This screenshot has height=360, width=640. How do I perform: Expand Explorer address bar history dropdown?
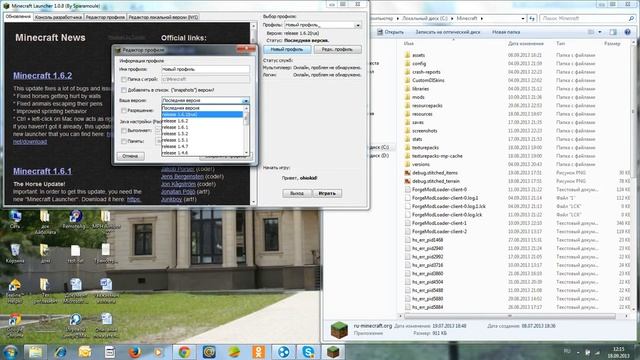tap(523, 18)
